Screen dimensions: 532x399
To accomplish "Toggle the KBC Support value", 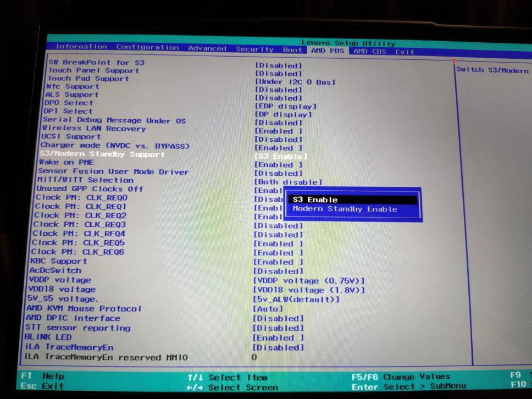I will pos(278,262).
